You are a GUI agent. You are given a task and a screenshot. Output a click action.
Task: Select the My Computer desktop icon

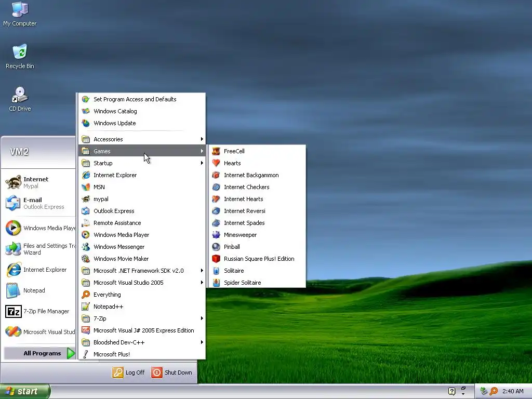tap(20, 14)
